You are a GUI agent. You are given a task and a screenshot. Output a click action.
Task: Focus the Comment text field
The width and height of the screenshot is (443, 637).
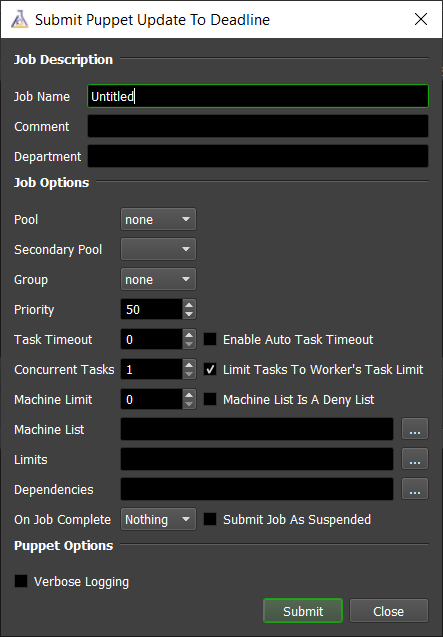coord(258,126)
